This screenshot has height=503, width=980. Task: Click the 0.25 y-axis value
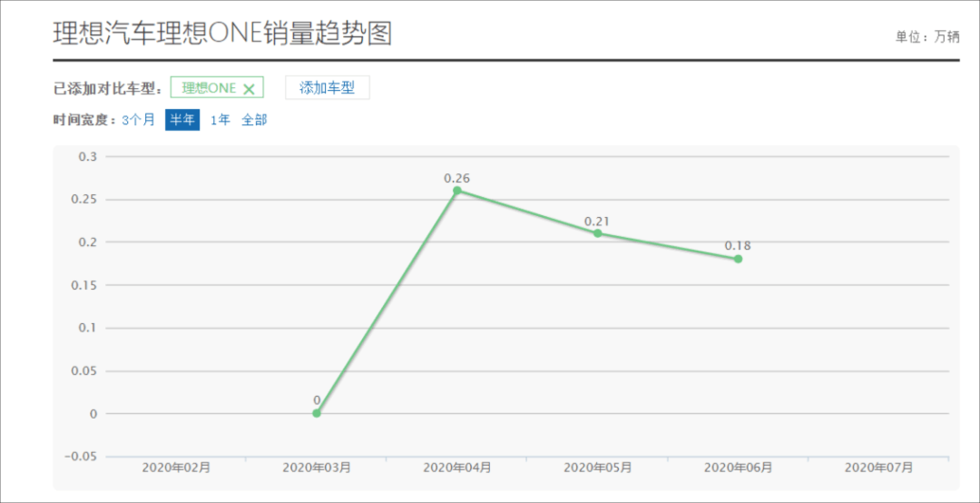[x=85, y=200]
